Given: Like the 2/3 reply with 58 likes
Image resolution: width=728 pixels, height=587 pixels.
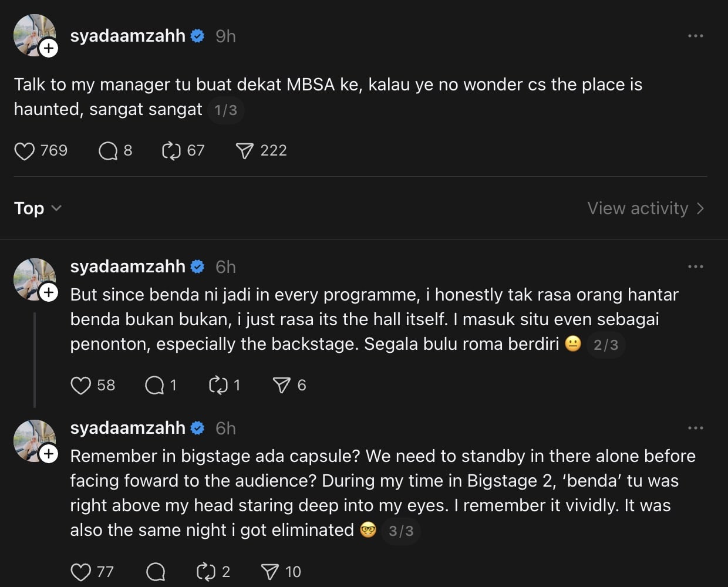Looking at the screenshot, I should coord(80,385).
